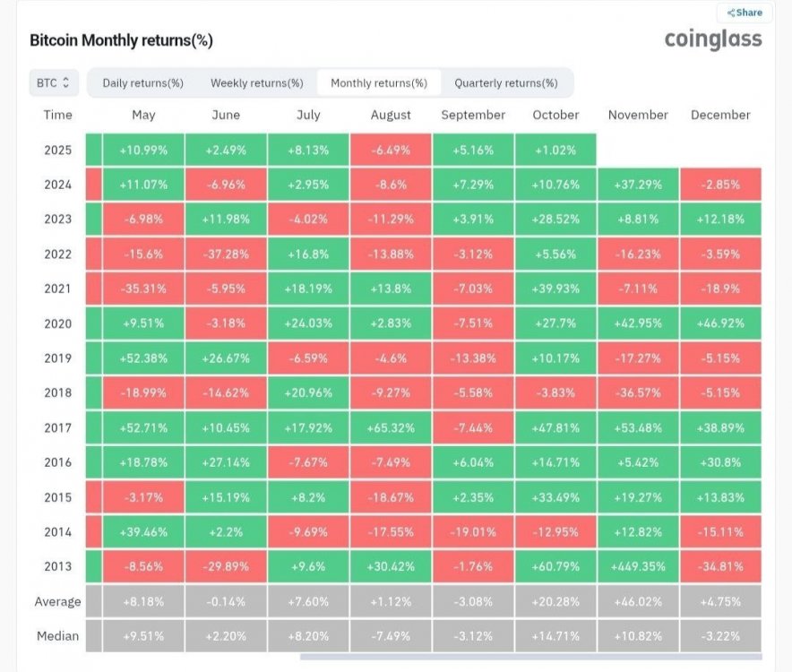Image resolution: width=792 pixels, height=672 pixels.
Task: Select the Monthly returns(%) tab
Action: click(x=379, y=83)
